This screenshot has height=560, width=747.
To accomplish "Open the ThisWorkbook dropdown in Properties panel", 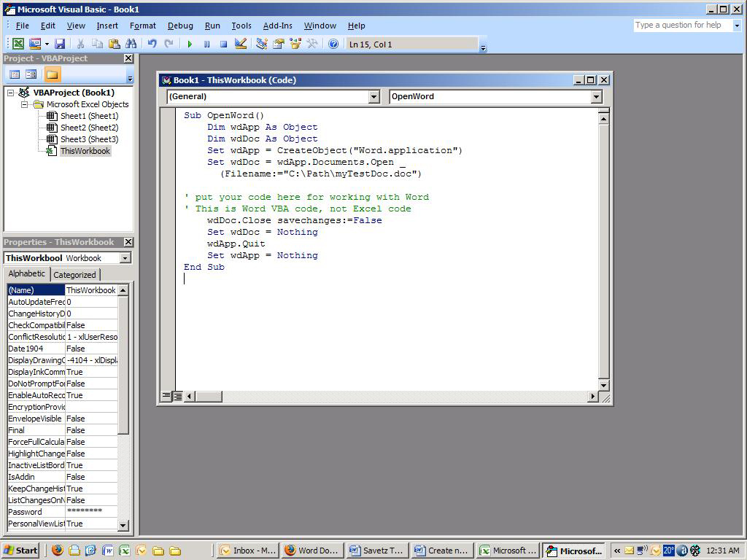I will (x=126, y=257).
